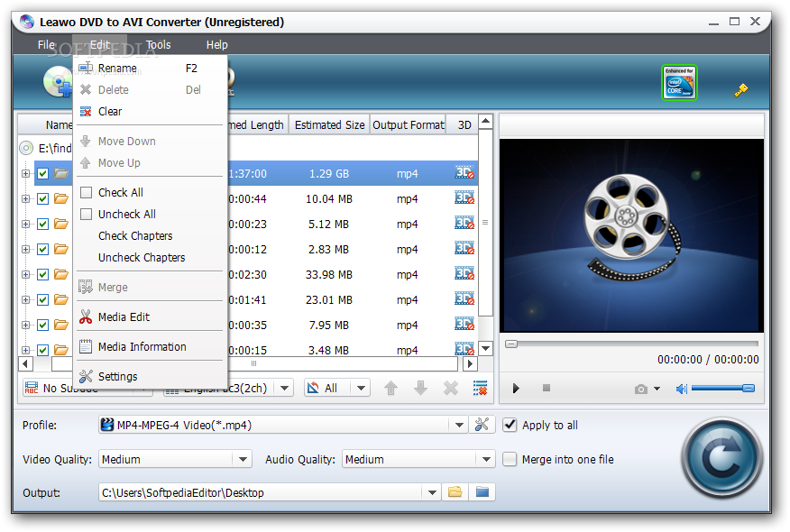Screen dimensions: 790x532
Task: Open the Tools menu
Action: (158, 44)
